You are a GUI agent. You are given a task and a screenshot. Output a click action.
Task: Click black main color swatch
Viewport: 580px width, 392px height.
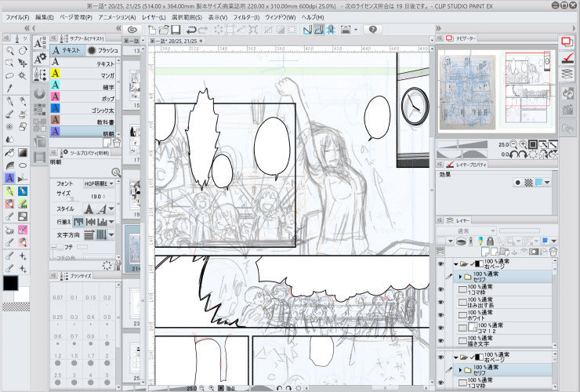[11, 283]
